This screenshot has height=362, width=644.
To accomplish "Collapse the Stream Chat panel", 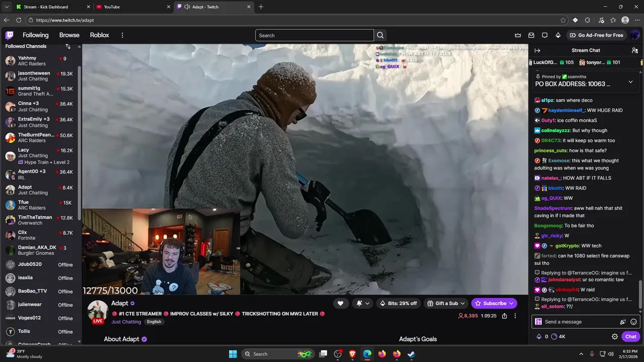I will (537, 50).
